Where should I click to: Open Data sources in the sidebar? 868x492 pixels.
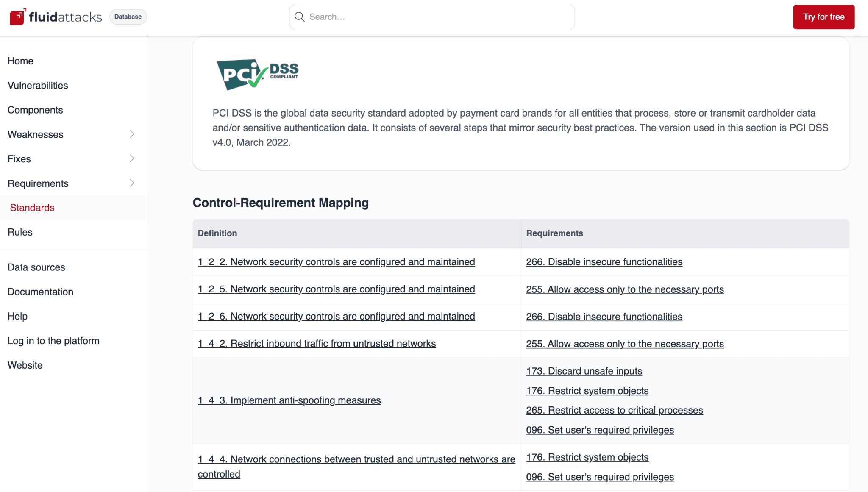tap(36, 267)
